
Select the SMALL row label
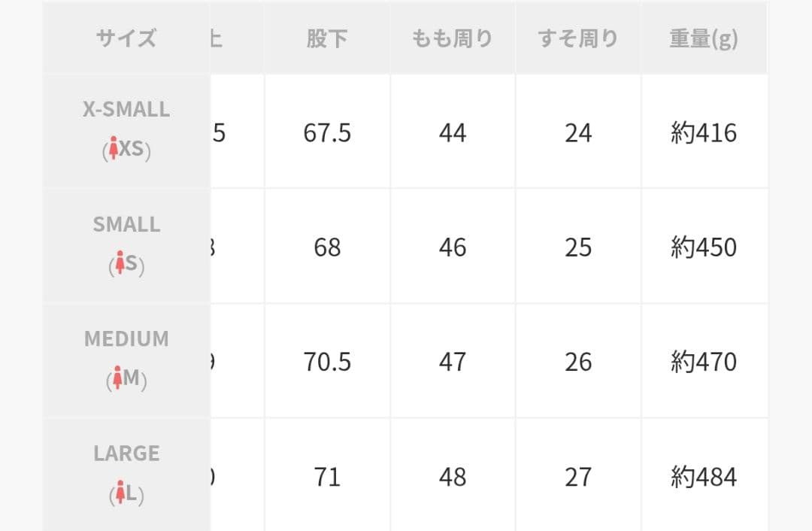126,225
